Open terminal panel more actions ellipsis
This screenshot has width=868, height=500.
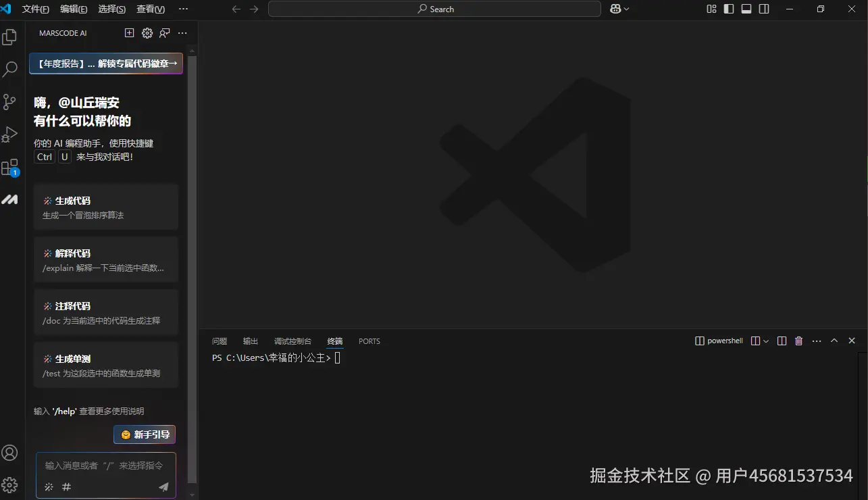[x=817, y=341]
